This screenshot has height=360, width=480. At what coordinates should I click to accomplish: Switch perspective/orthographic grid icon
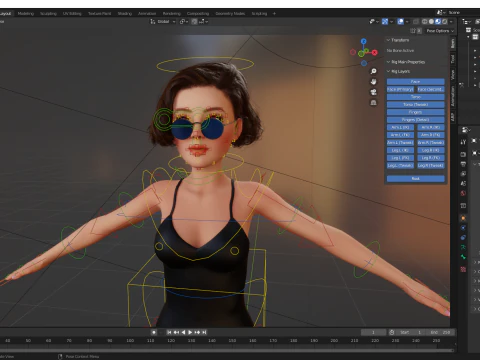click(373, 103)
